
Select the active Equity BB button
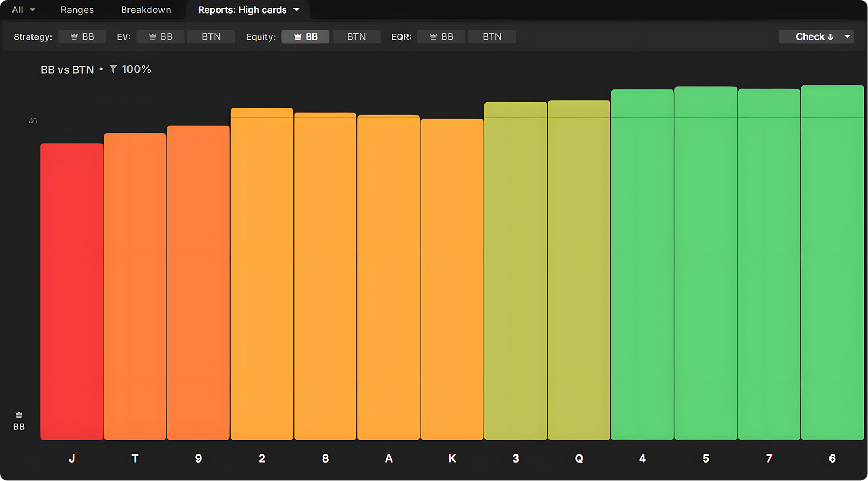point(305,36)
